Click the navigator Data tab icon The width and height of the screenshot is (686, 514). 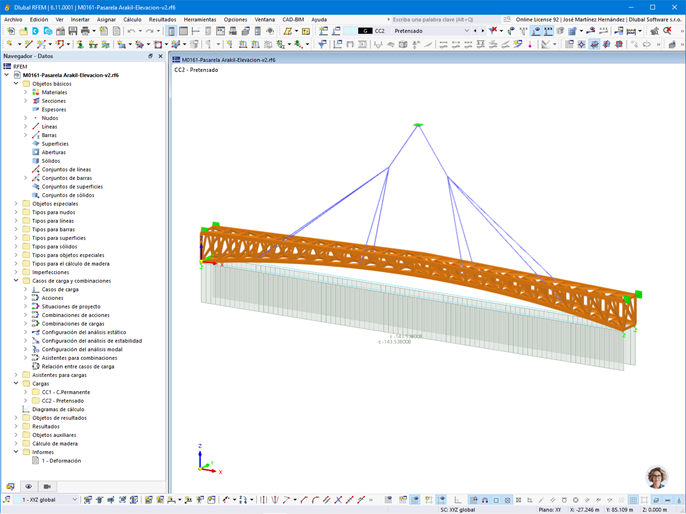(10, 486)
